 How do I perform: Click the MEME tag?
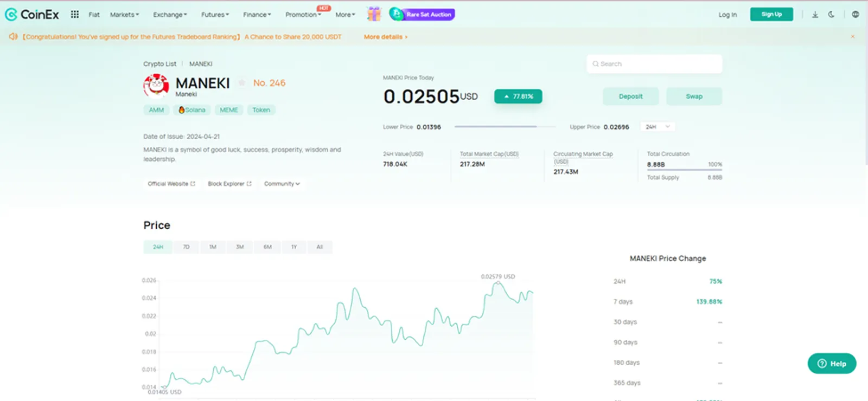point(229,110)
